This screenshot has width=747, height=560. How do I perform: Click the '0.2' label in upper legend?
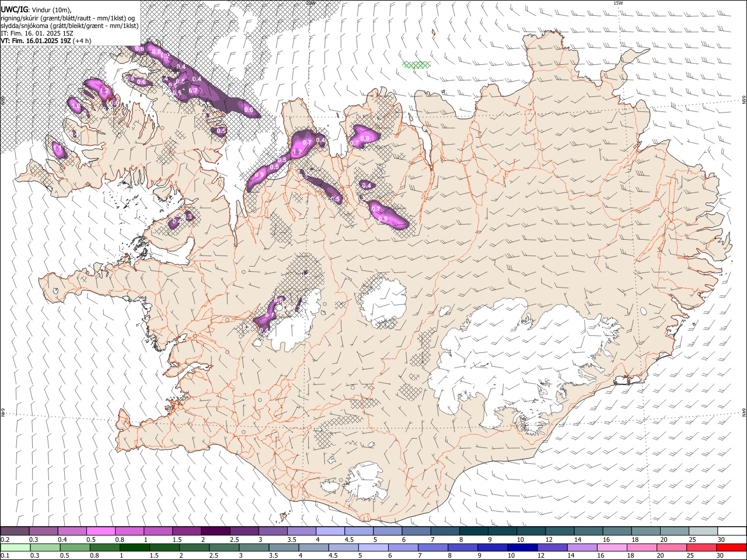click(x=5, y=540)
